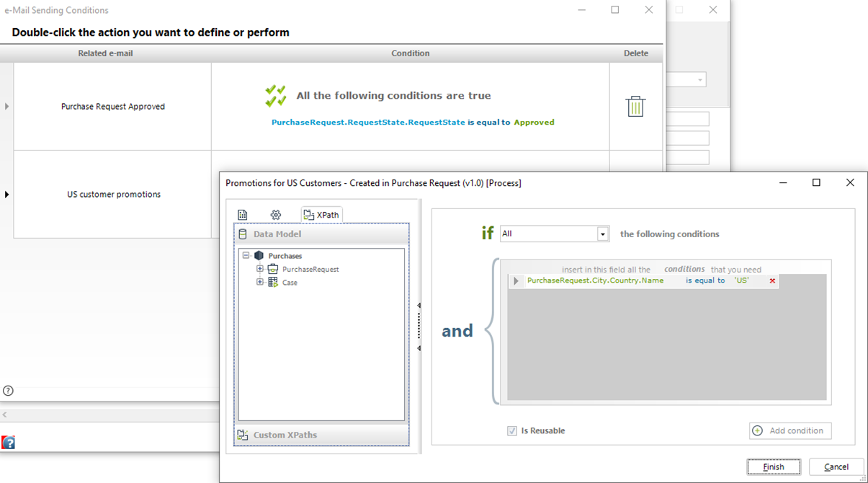Switch to the functions gear tab
The image size is (868, 483).
pyautogui.click(x=276, y=215)
